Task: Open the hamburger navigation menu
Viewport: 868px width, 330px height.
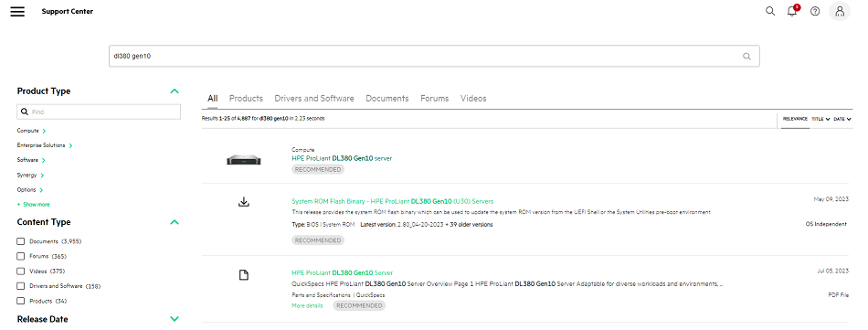Action: (17, 11)
